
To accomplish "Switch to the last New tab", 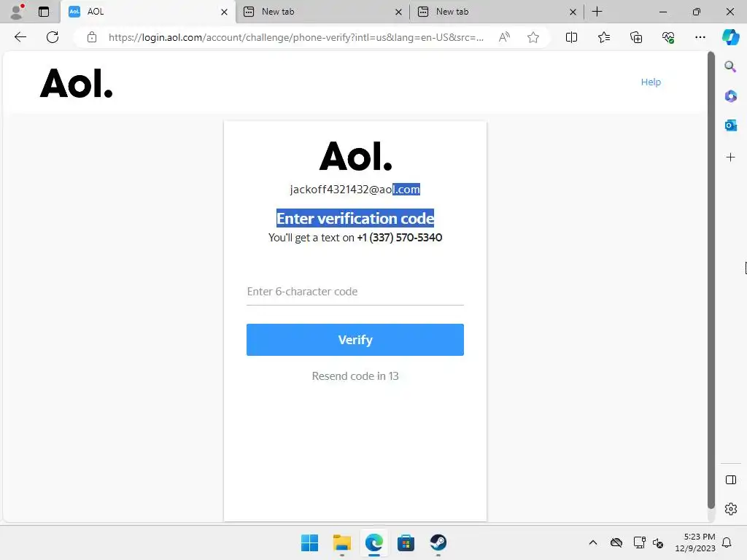I will [x=496, y=12].
